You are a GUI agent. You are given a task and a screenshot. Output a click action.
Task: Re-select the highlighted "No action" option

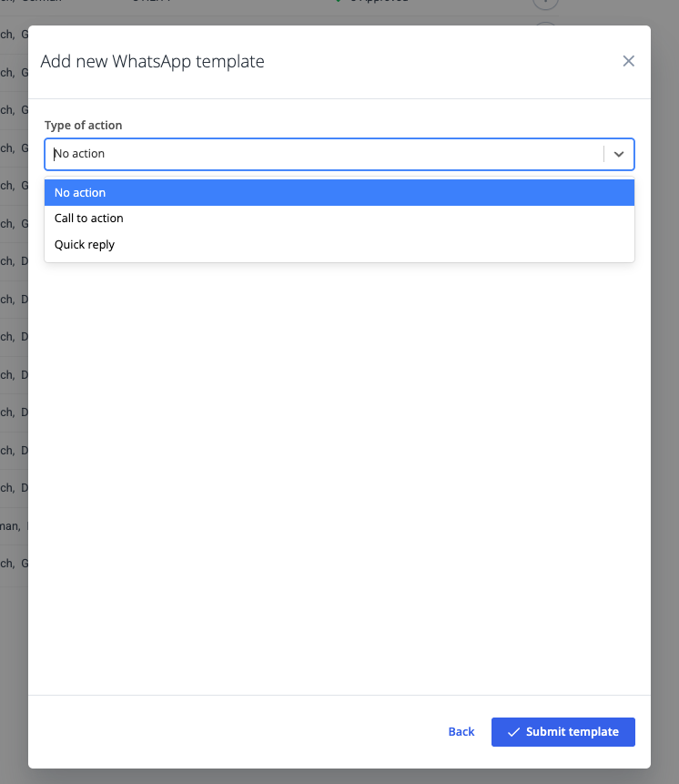(x=80, y=192)
